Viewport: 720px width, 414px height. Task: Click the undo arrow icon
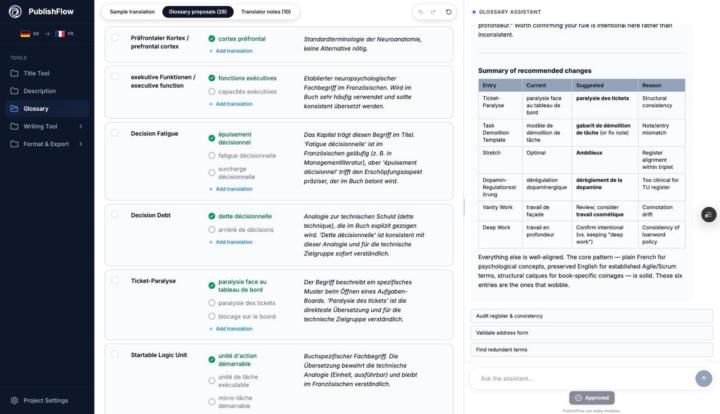coord(420,12)
